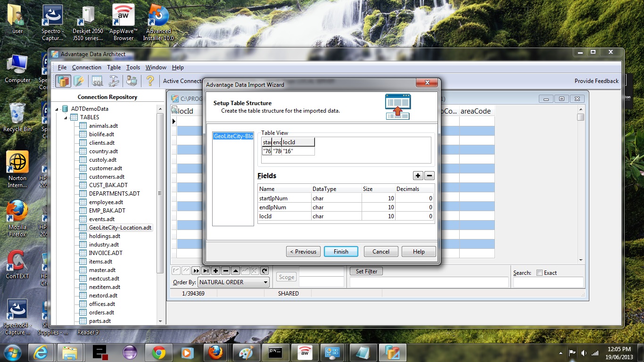Toggle the Exact search checkbox
The width and height of the screenshot is (644, 362).
point(539,273)
